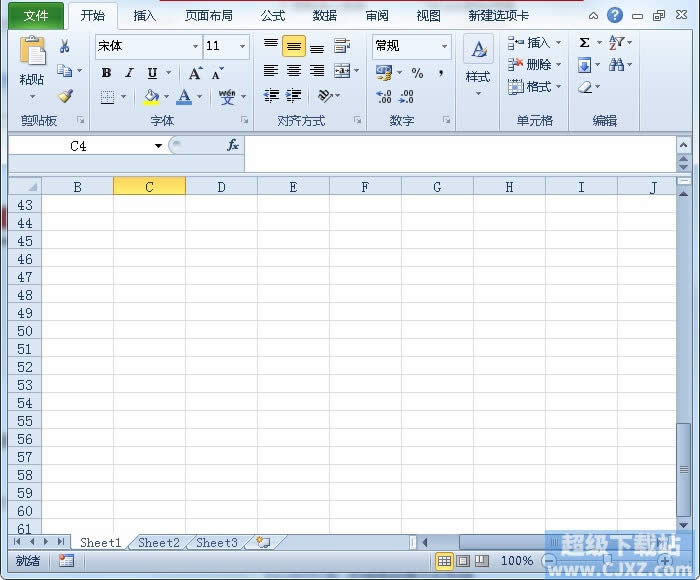
Task: Toggle Bold formatting
Action: click(107, 73)
